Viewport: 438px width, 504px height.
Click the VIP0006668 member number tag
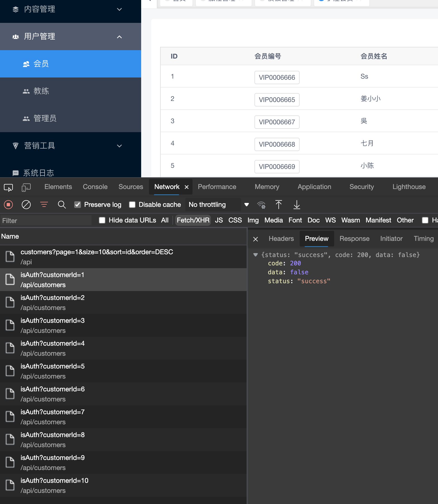[277, 144]
